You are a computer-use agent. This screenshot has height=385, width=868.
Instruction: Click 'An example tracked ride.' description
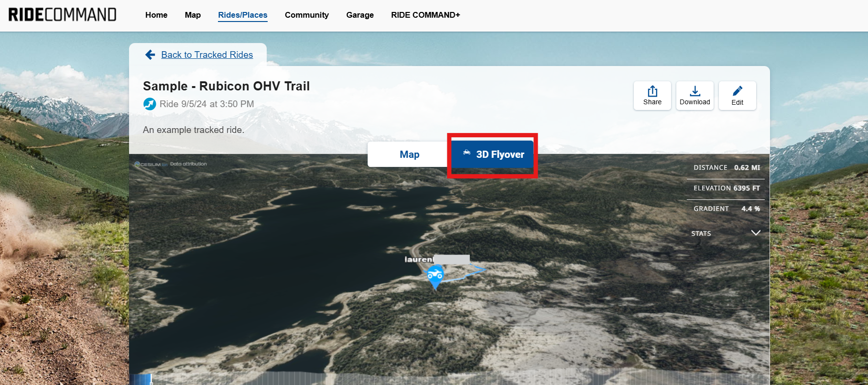point(194,130)
